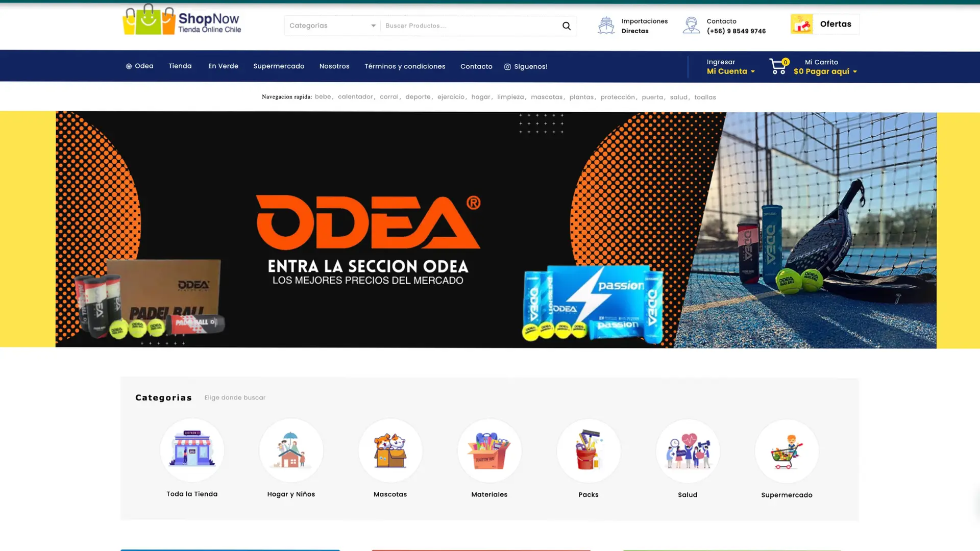Expand the Mi Cuenta dropdown
Screen dimensions: 980x551
(x=730, y=71)
